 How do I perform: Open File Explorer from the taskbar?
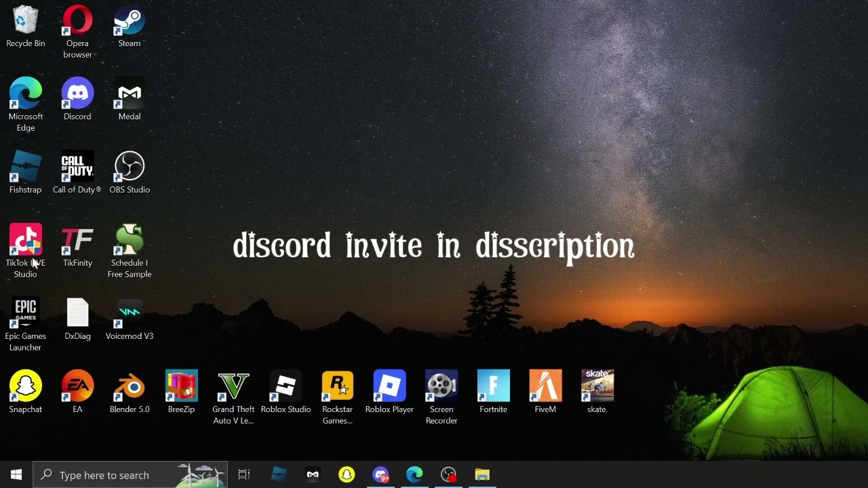[482, 475]
